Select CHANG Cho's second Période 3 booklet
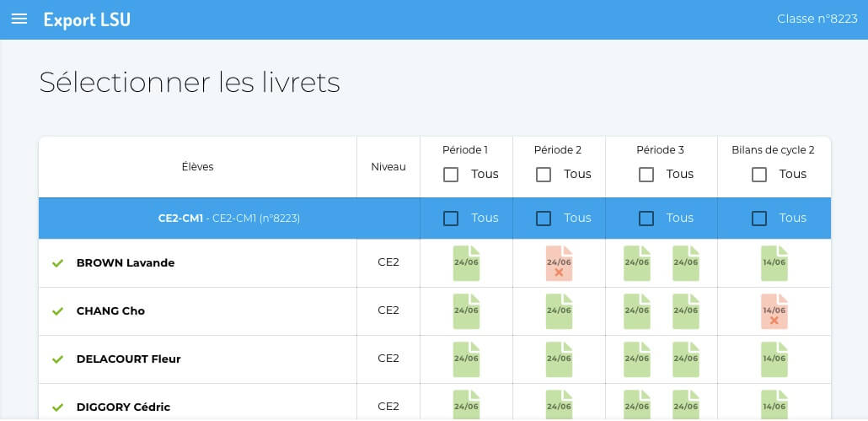This screenshot has width=868, height=421. (686, 311)
